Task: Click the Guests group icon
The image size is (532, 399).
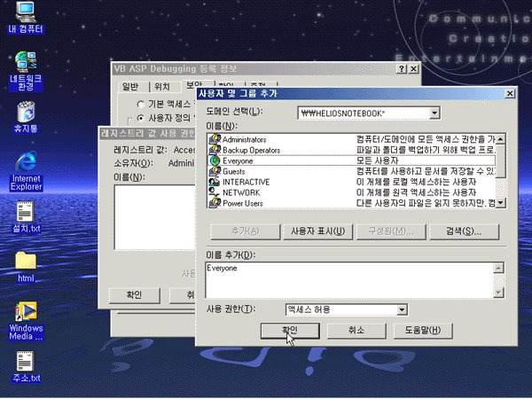Action: [215, 171]
